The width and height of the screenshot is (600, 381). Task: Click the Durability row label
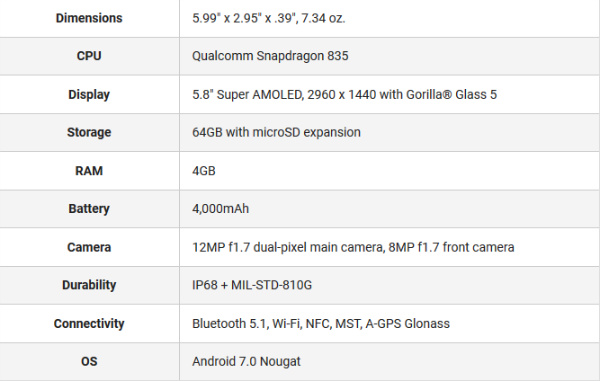[x=89, y=285]
